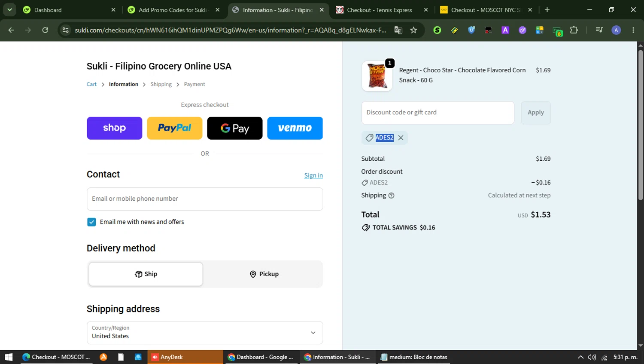Show hidden system tray icons
The height and width of the screenshot is (364, 644).
580,357
